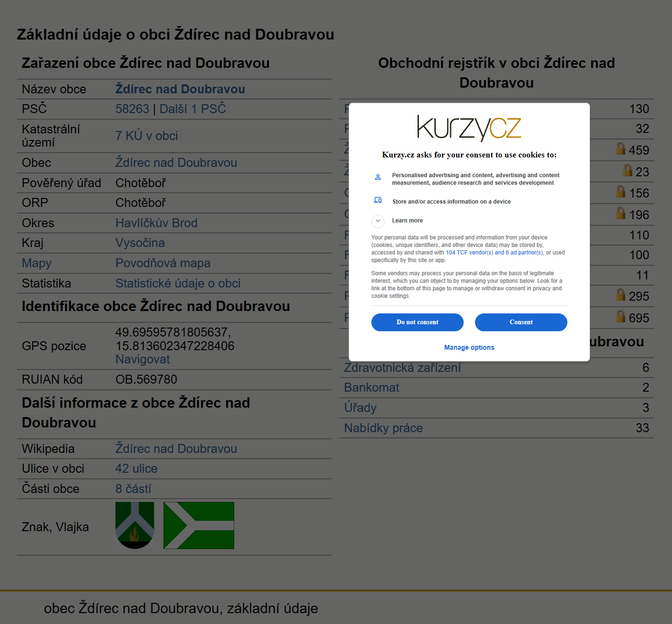
Task: Click count 100 in business register
Action: pyautogui.click(x=639, y=255)
